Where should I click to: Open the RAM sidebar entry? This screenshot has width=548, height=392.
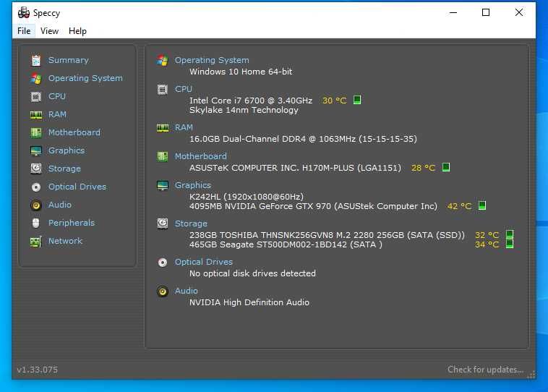coord(57,114)
